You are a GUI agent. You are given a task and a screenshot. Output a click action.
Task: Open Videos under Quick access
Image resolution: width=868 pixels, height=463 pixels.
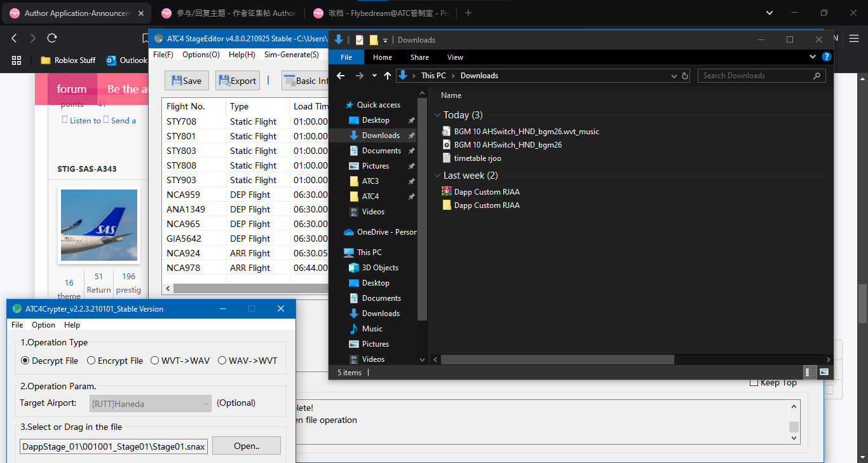click(373, 212)
